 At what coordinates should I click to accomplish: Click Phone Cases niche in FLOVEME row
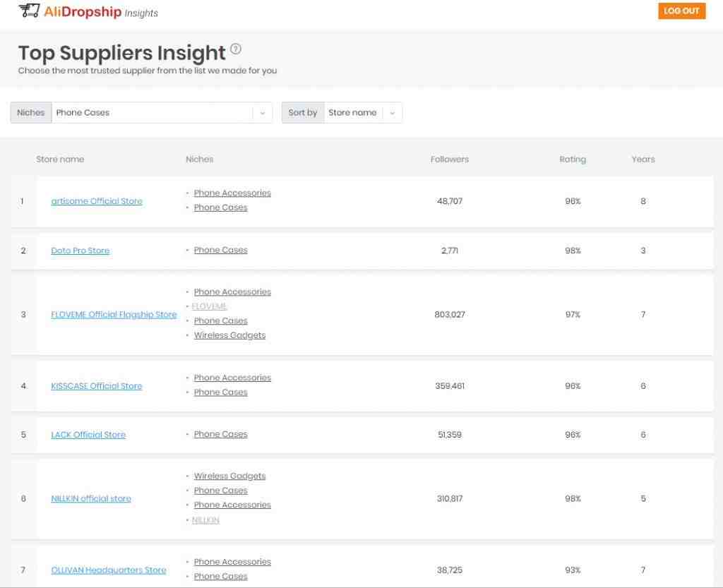(221, 320)
